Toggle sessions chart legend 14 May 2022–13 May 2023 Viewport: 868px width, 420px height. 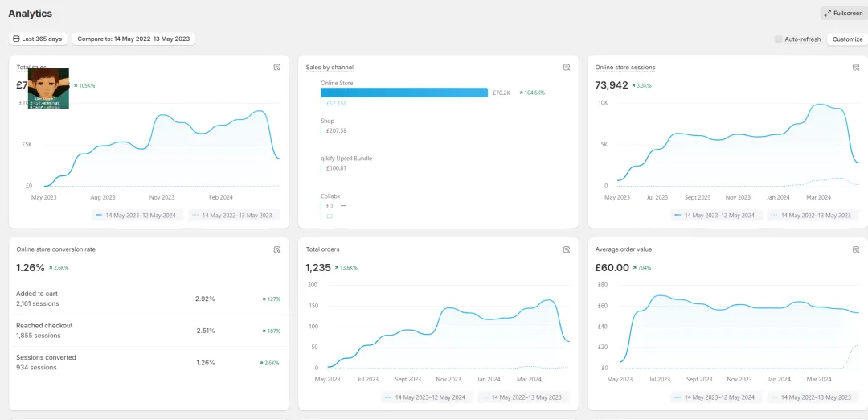(813, 215)
